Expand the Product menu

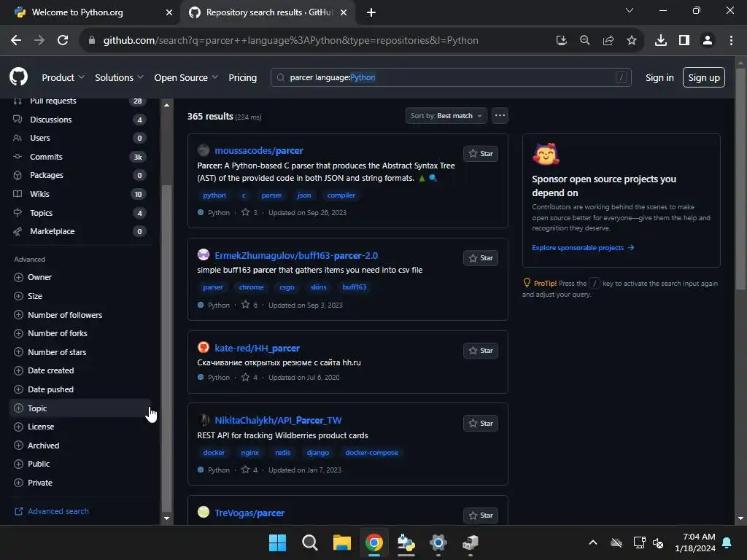pyautogui.click(x=63, y=77)
